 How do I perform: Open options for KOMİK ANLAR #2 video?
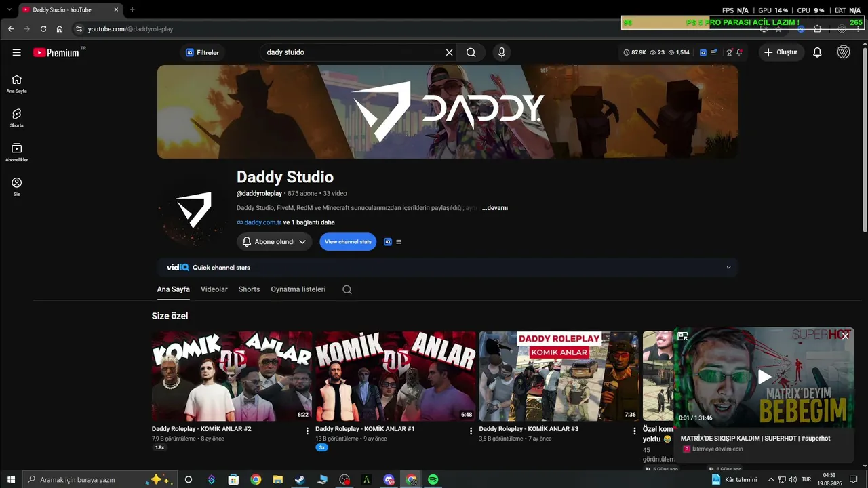point(307,431)
